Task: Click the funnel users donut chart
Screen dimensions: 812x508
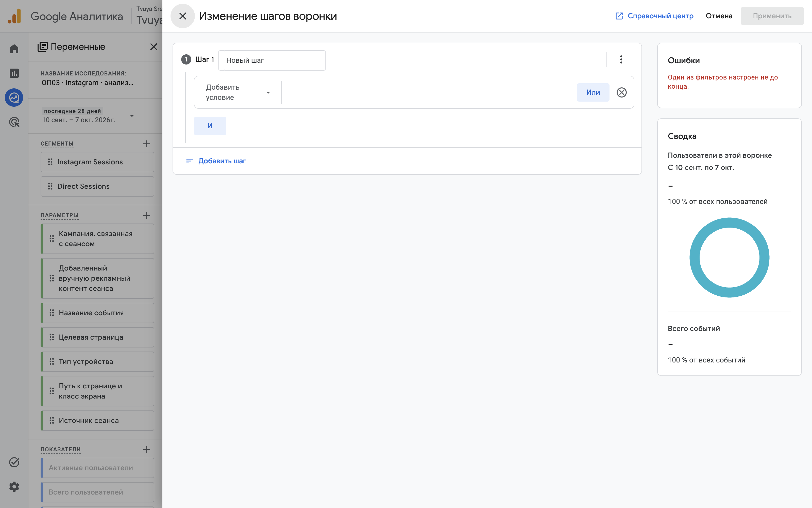Action: (x=729, y=257)
